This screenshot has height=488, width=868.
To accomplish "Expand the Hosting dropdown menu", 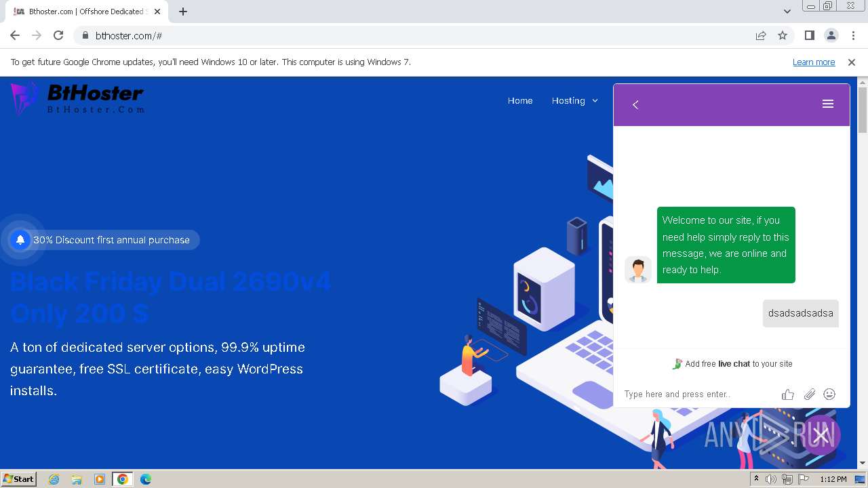I will tap(575, 100).
